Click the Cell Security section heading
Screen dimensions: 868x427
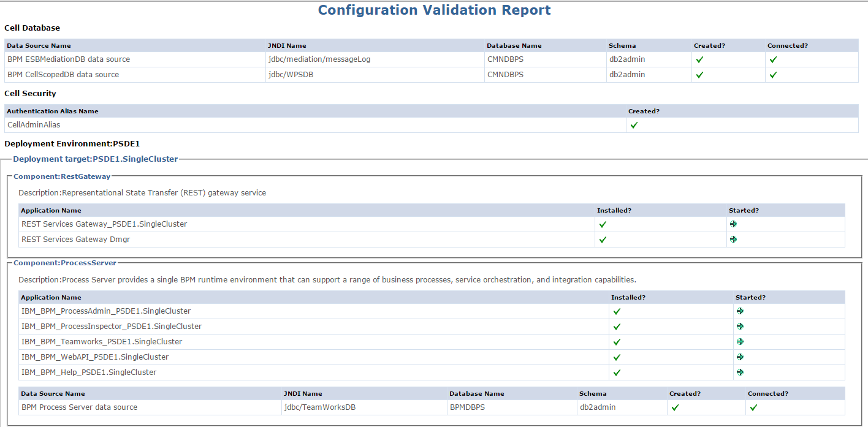(x=30, y=94)
